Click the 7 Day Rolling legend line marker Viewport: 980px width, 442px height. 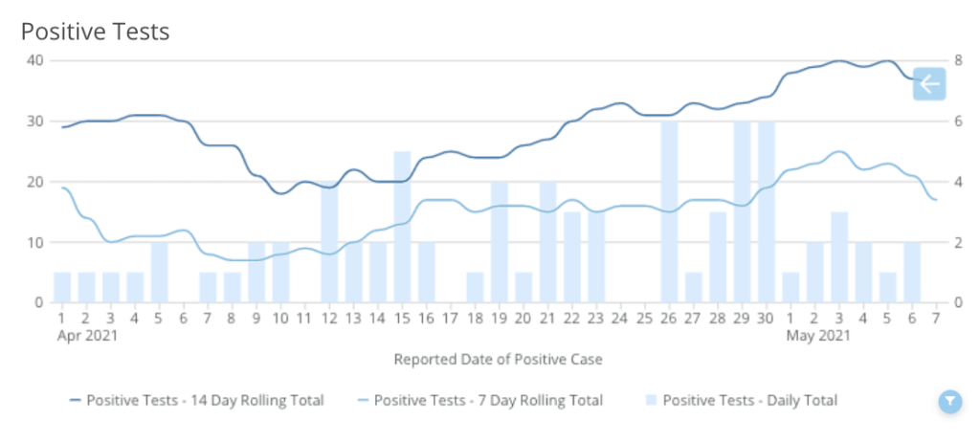coord(361,401)
